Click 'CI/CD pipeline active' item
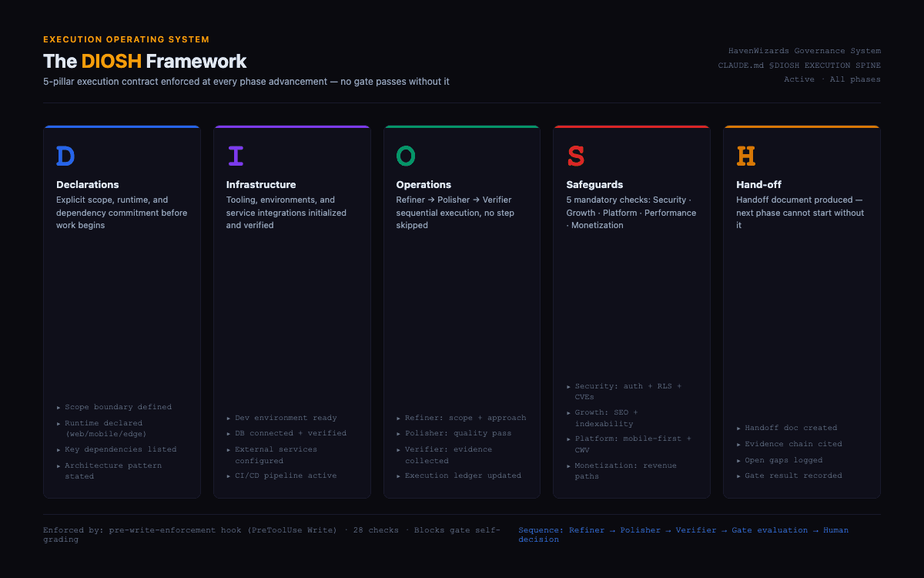Screen dimensions: 924x578 (282, 476)
